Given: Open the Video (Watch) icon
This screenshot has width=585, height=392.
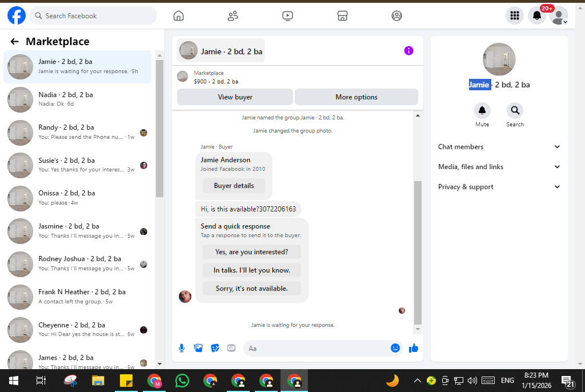Looking at the screenshot, I should coord(288,15).
